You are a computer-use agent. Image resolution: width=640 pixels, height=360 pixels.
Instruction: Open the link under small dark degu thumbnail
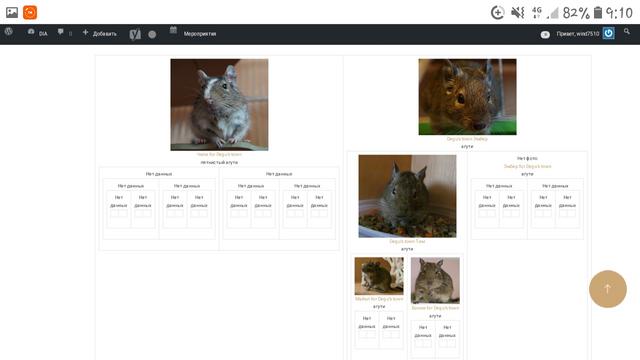pyautogui.click(x=379, y=299)
